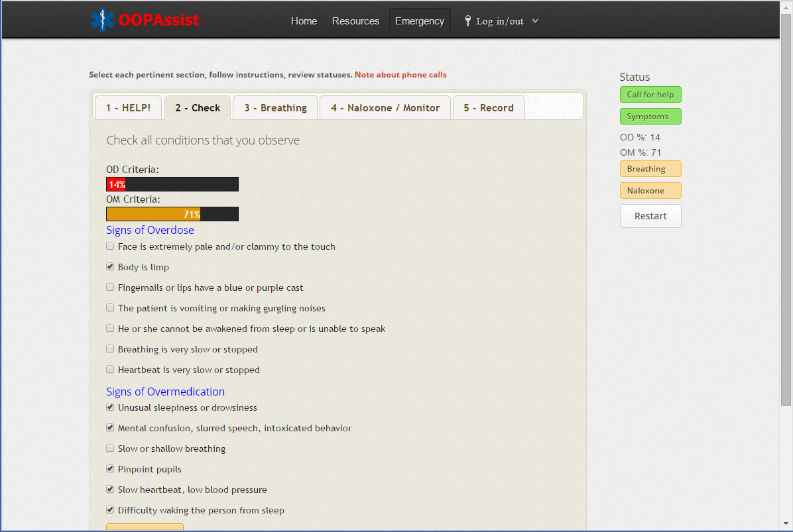Switch to the 3 - Breathing tab
Image resolution: width=793 pixels, height=532 pixels.
pos(276,107)
